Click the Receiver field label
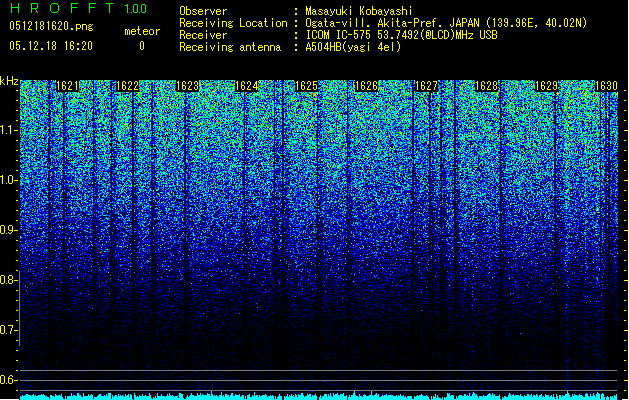The height and width of the screenshot is (400, 629). coord(203,35)
